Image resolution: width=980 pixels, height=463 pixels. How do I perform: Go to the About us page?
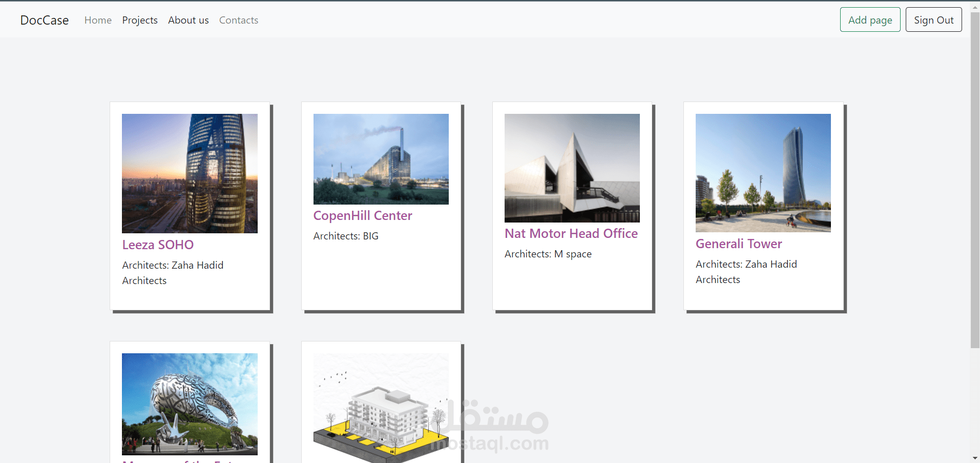click(x=188, y=20)
